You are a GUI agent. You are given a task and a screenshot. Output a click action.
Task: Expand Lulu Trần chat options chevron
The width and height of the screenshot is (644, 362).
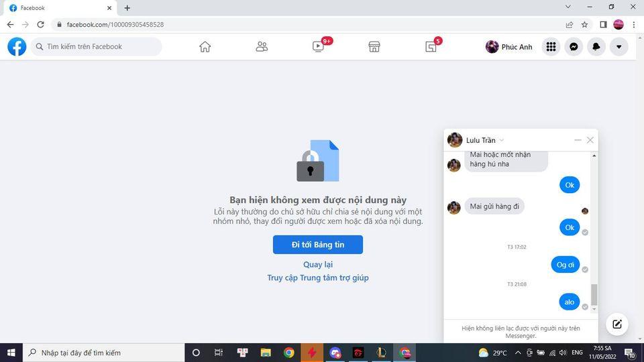501,140
